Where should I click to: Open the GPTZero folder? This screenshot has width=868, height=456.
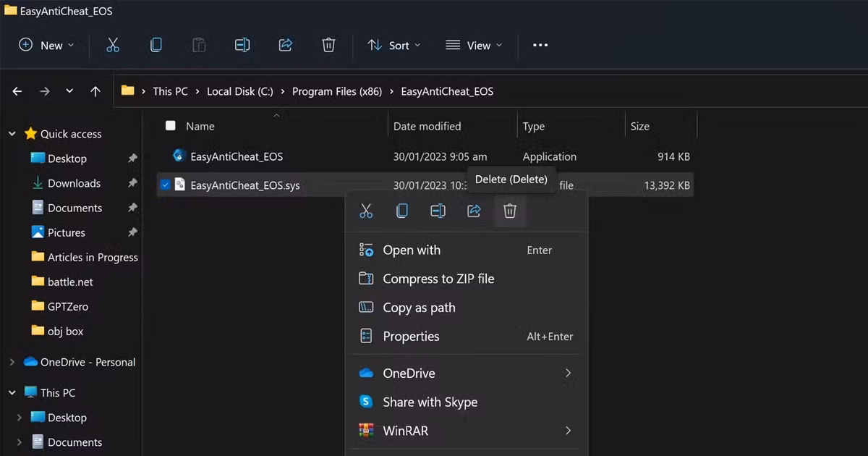(x=68, y=306)
